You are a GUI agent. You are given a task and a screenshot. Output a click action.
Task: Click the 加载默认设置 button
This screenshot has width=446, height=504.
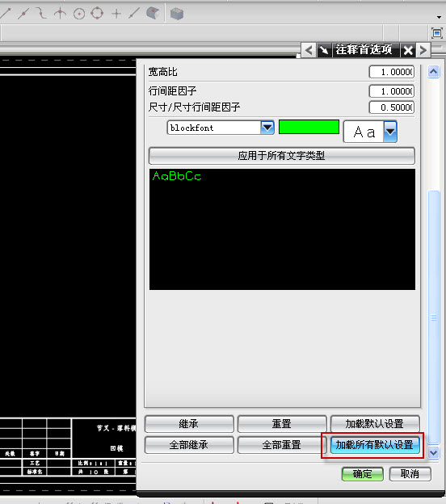point(375,424)
